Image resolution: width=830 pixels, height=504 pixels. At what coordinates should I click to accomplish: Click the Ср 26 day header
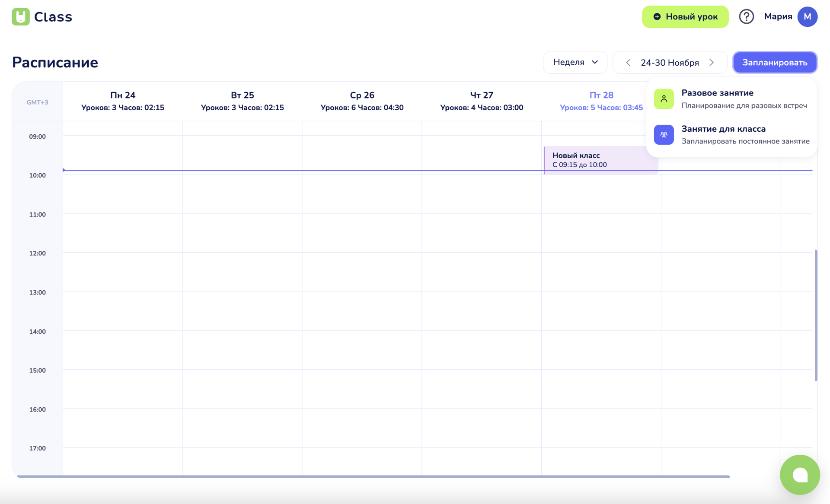pyautogui.click(x=362, y=95)
